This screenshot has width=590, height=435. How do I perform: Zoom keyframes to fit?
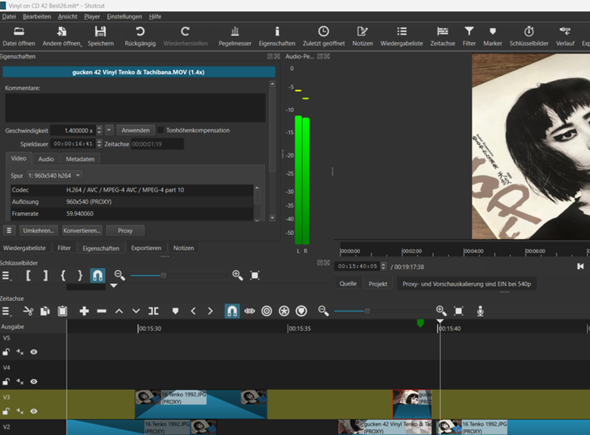click(x=255, y=275)
